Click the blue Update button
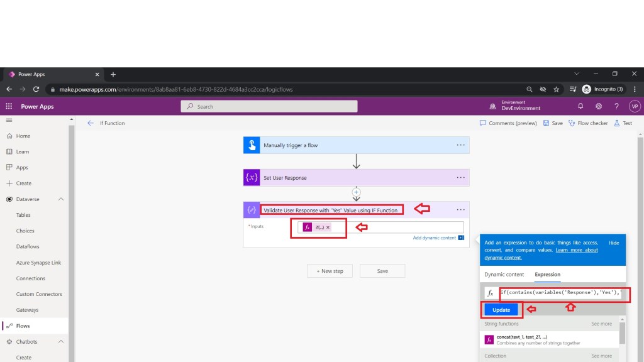 [501, 310]
